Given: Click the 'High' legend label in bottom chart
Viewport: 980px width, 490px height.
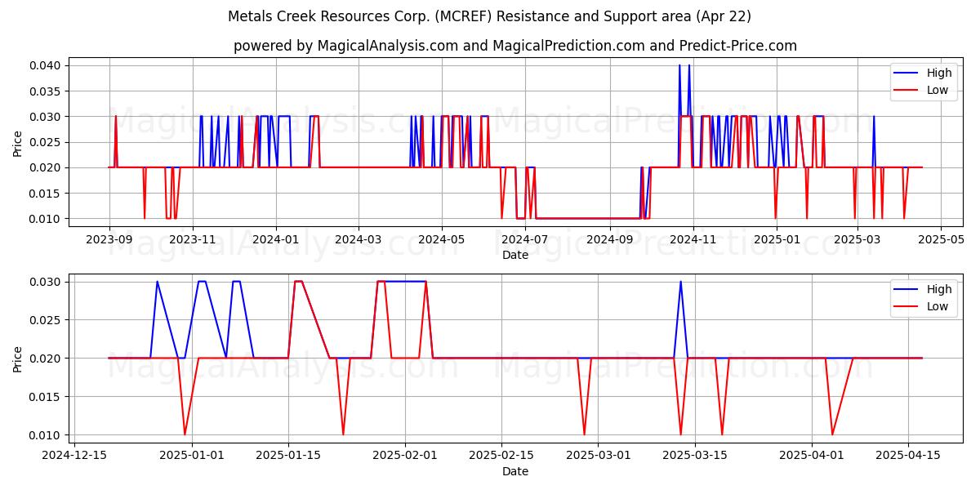Looking at the screenshot, I should pos(940,289).
